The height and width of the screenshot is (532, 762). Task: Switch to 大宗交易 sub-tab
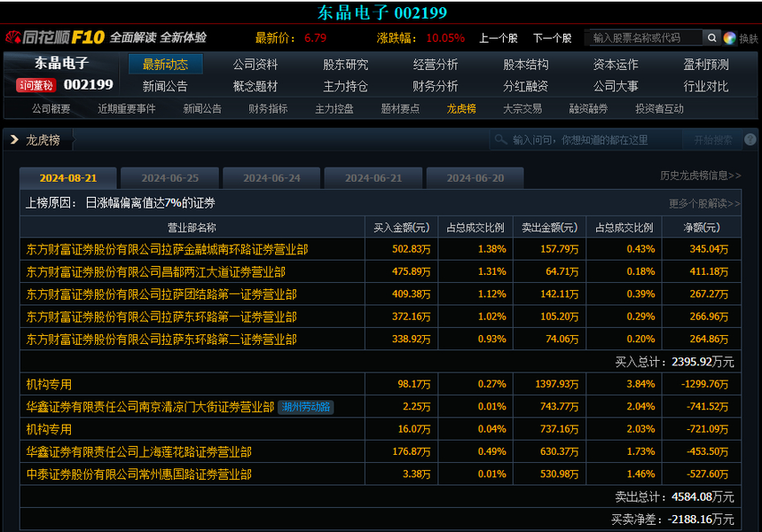click(522, 109)
